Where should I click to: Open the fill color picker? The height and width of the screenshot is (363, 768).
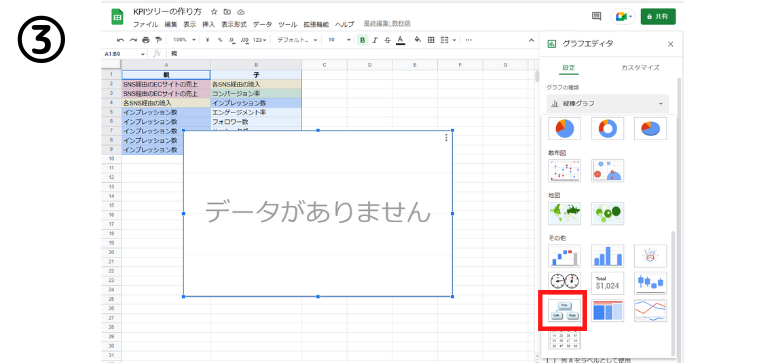click(418, 40)
